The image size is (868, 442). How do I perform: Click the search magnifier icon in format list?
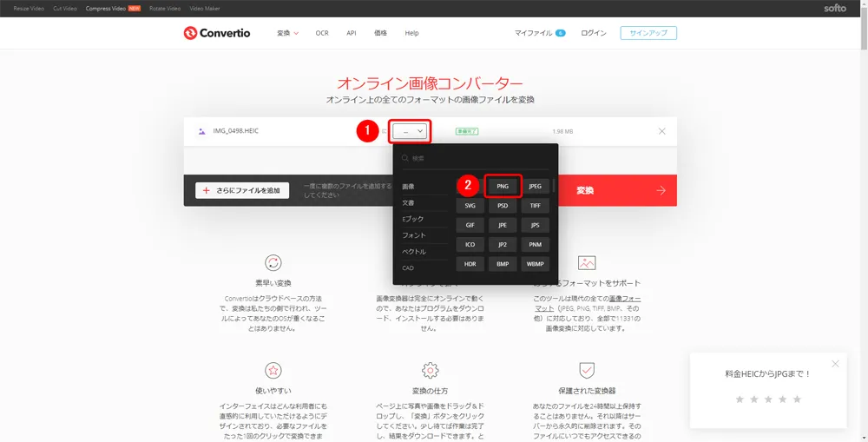[405, 158]
